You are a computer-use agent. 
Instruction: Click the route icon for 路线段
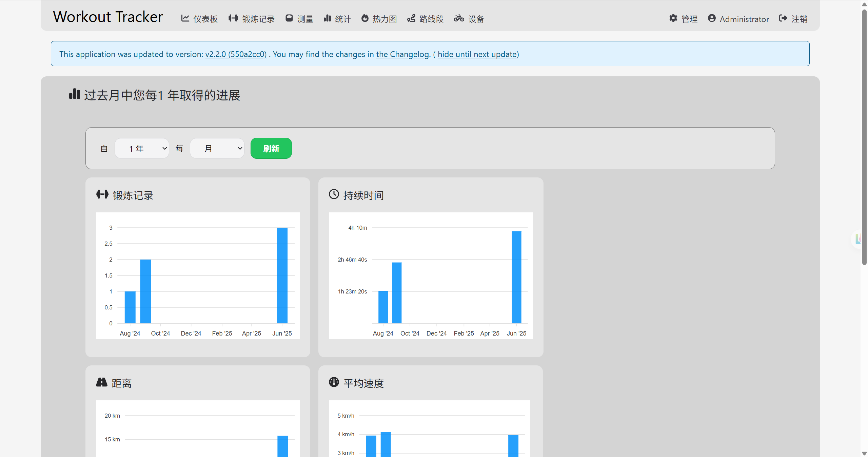point(411,18)
